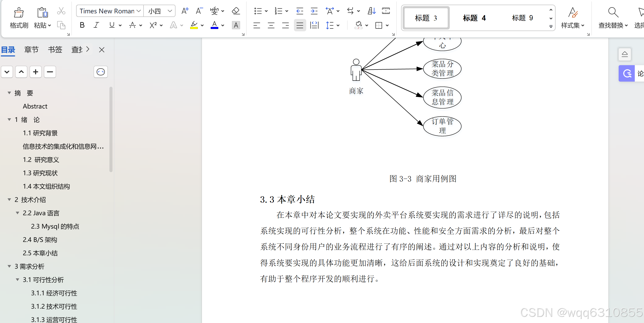
Task: Close the navigation pane
Action: (x=102, y=50)
